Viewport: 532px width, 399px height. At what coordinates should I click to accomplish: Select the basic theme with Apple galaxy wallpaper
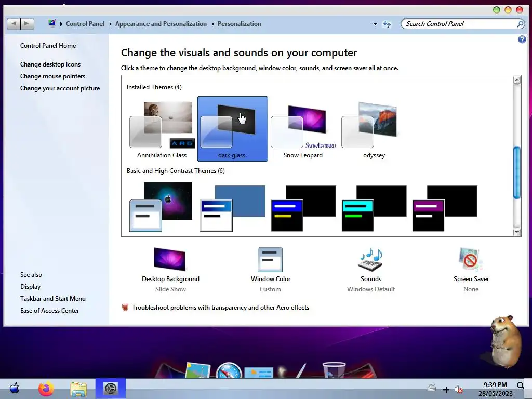[161, 207]
